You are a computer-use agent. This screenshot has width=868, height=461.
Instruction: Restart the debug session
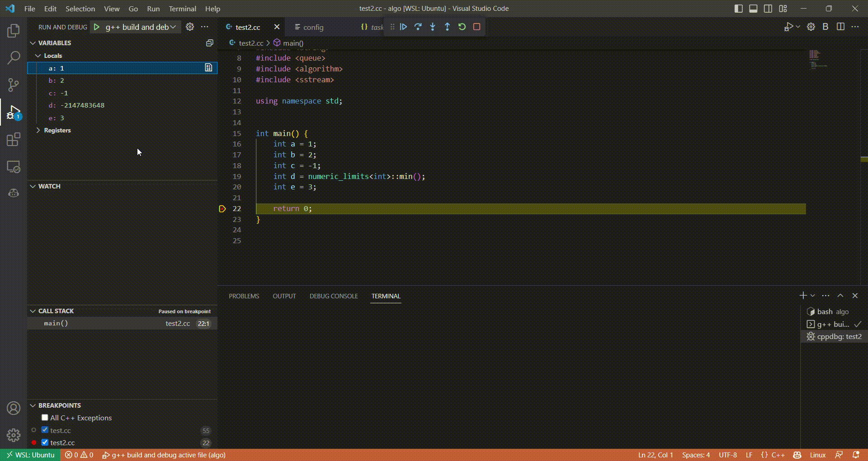(x=462, y=27)
